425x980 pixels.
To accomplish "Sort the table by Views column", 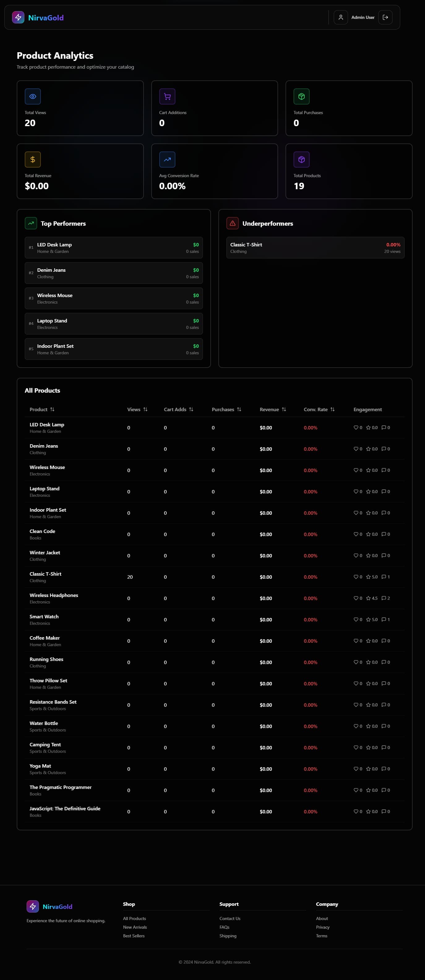I will click(137, 409).
